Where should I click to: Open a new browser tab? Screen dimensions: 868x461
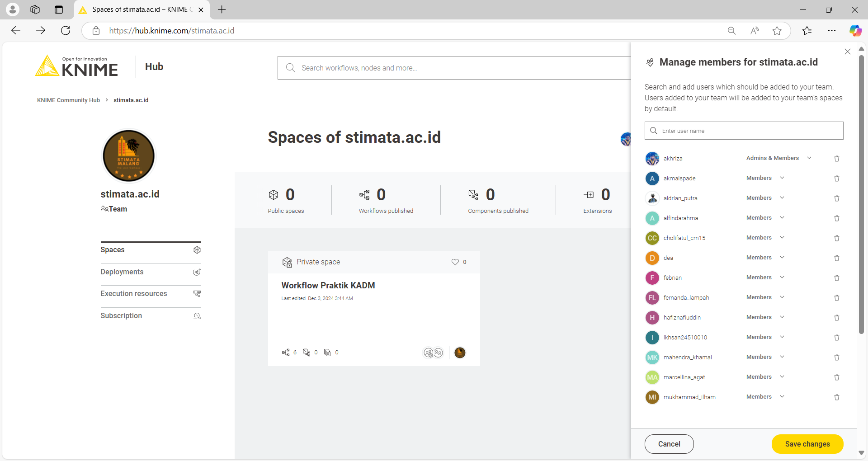point(222,9)
